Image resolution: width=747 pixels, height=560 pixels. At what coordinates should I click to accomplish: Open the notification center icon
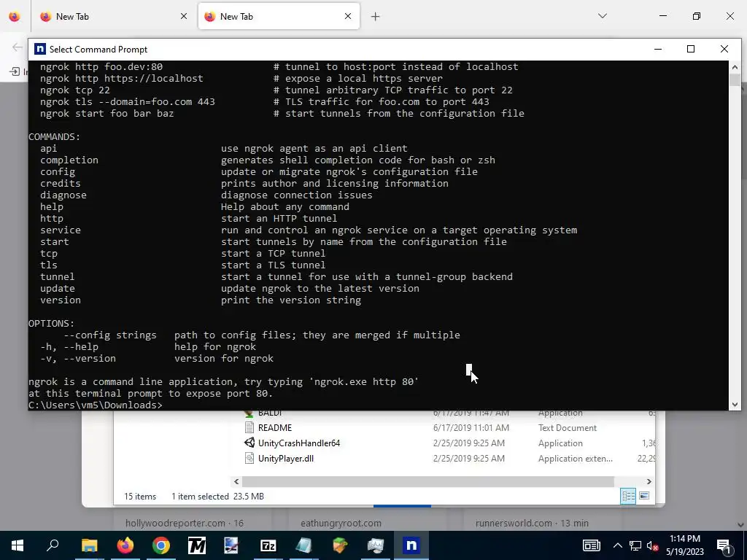pos(724,545)
